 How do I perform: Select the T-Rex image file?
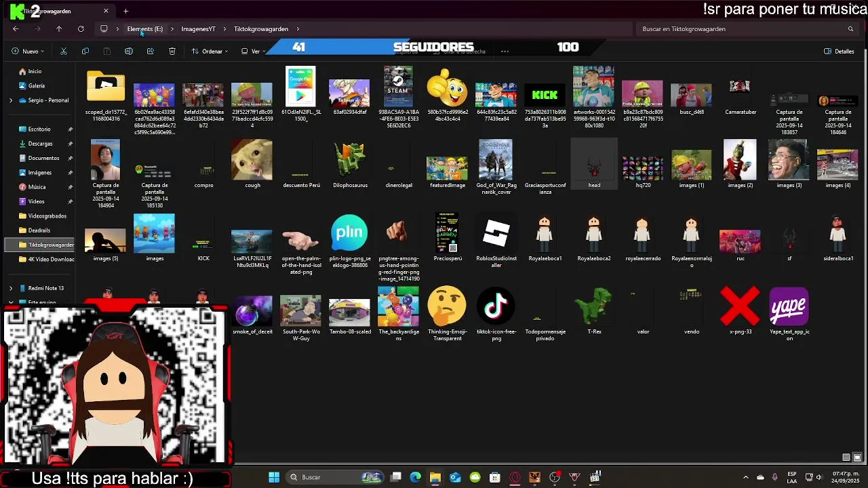[594, 311]
